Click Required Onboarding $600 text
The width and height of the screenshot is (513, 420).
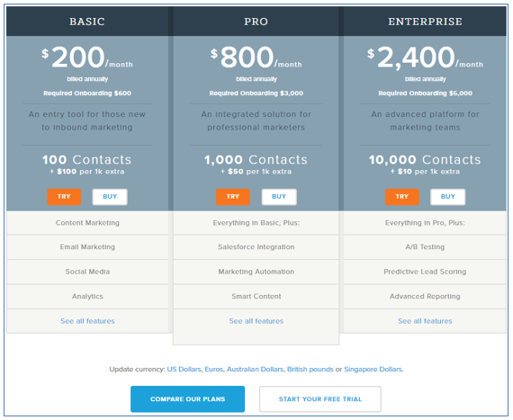[87, 94]
